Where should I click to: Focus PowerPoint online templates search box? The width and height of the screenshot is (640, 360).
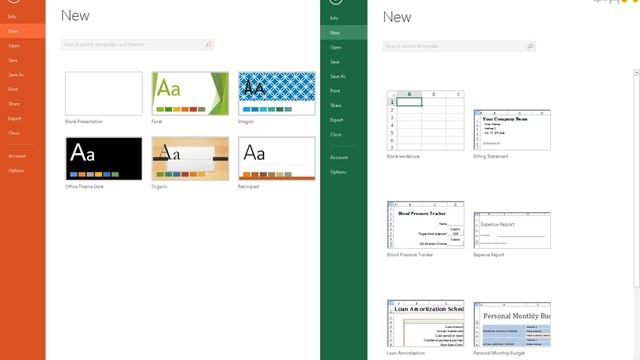tap(137, 44)
